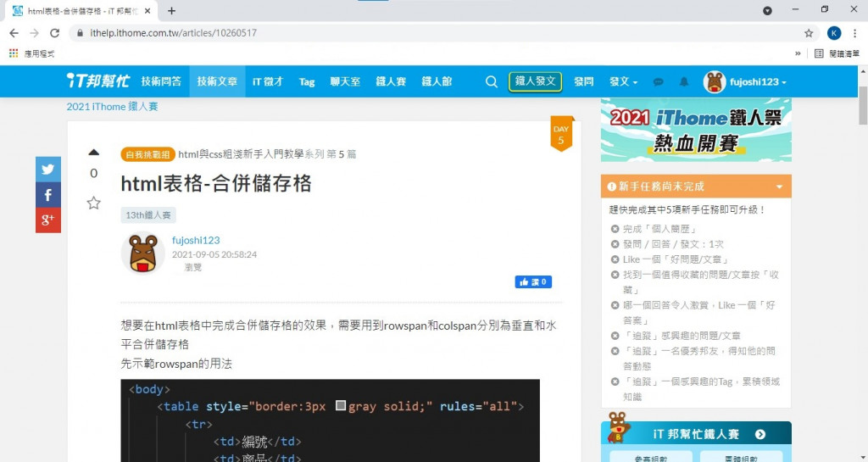This screenshot has height=462, width=868.
Task: Share the article on Facebook
Action: pos(48,195)
